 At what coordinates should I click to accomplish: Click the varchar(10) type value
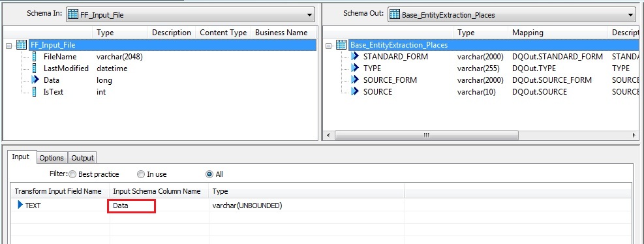(476, 91)
